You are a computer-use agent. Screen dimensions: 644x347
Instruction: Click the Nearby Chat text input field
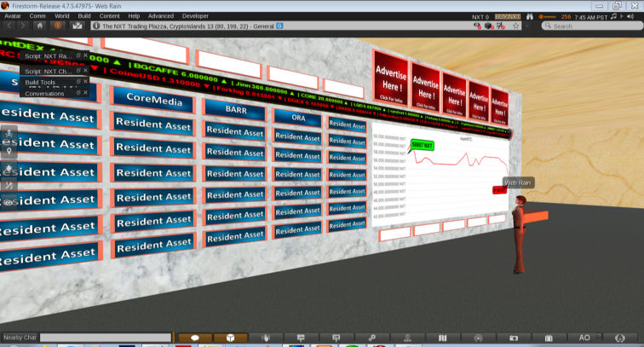[x=105, y=338]
